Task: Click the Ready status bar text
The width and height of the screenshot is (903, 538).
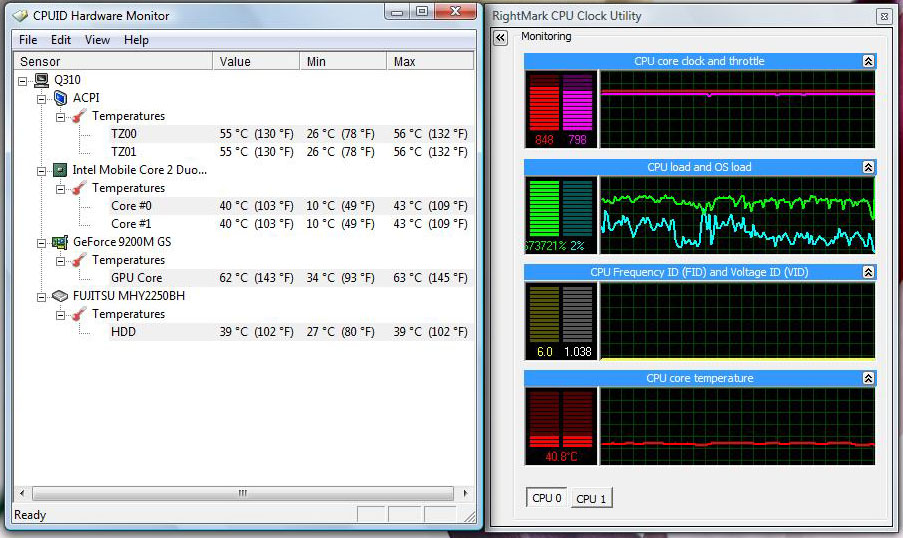Action: pos(30,515)
